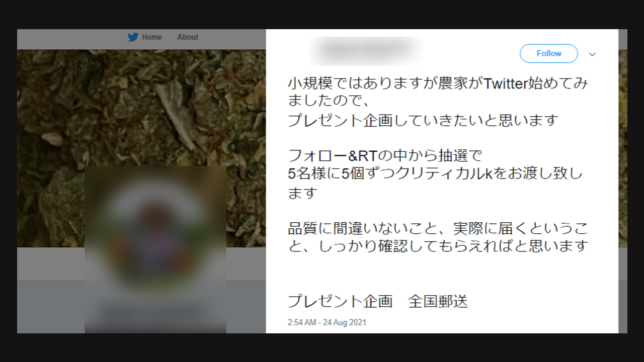The width and height of the screenshot is (644, 362).
Task: Click the line プレゼント企画していきたいと思います
Action: pos(423,121)
